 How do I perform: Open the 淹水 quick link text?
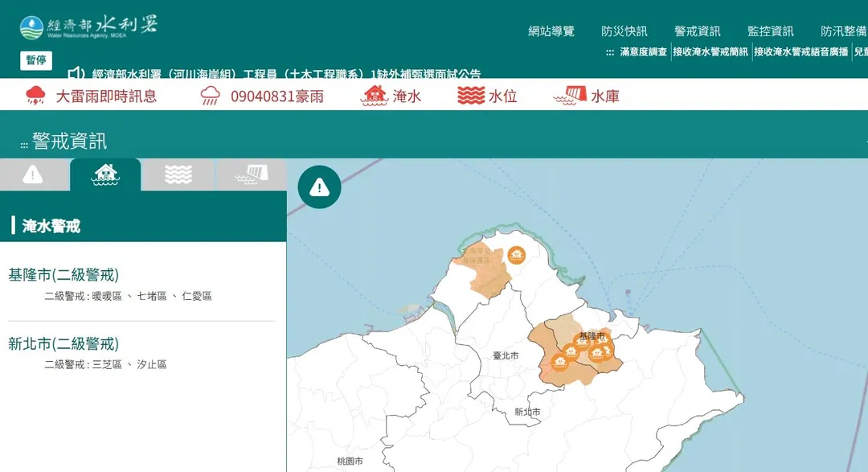click(407, 96)
